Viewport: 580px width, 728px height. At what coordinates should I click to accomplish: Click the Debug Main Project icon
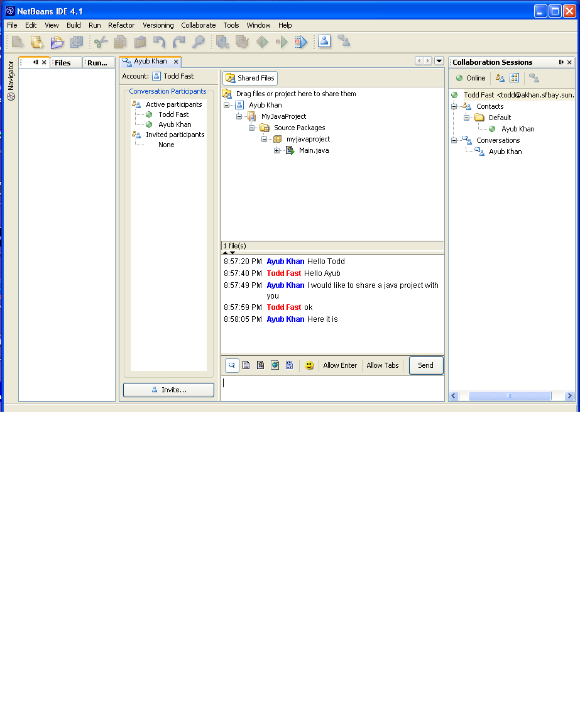tap(281, 42)
